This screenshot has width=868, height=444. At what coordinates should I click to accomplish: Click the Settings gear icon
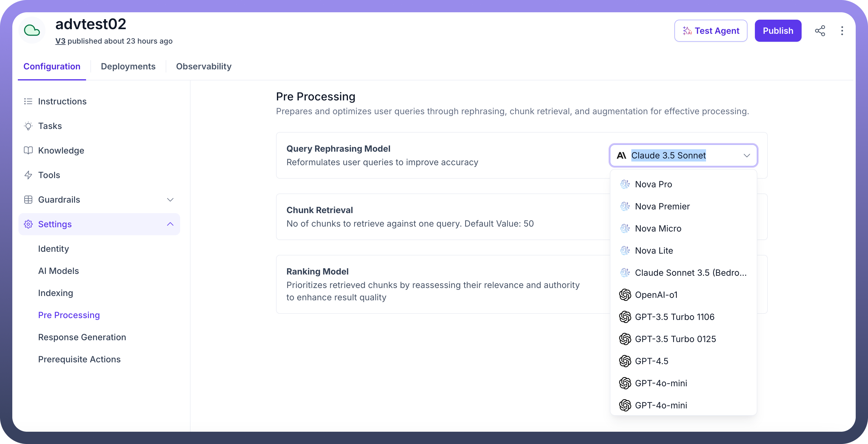[28, 224]
